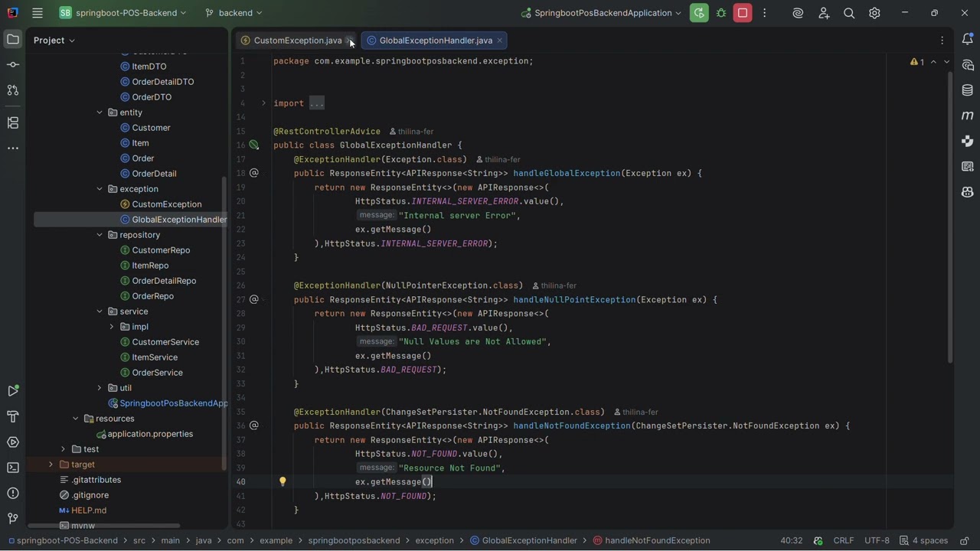Click handleNotFoundException breadcrumb
The height and width of the screenshot is (551, 980).
[652, 541]
